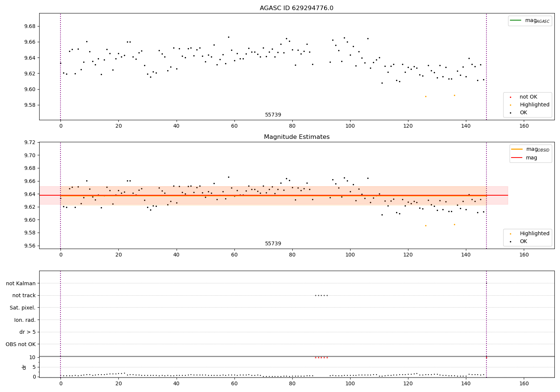The image size is (560, 392).
Task: Click the 100 x-axis tick of bottom plot
Action: click(x=350, y=383)
